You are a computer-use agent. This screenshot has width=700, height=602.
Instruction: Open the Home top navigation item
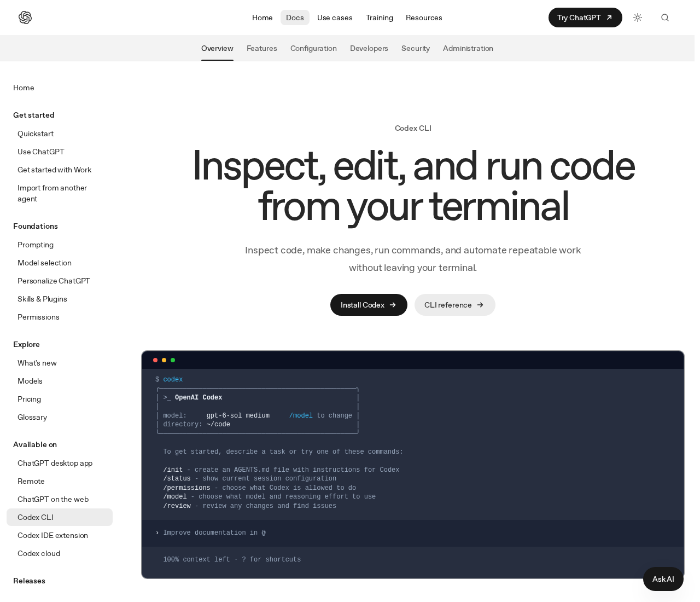click(x=262, y=18)
